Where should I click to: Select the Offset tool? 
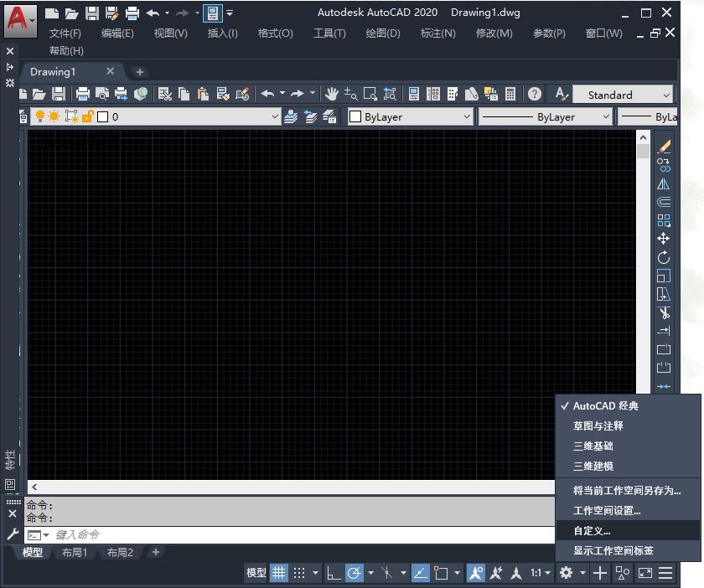pyautogui.click(x=663, y=201)
